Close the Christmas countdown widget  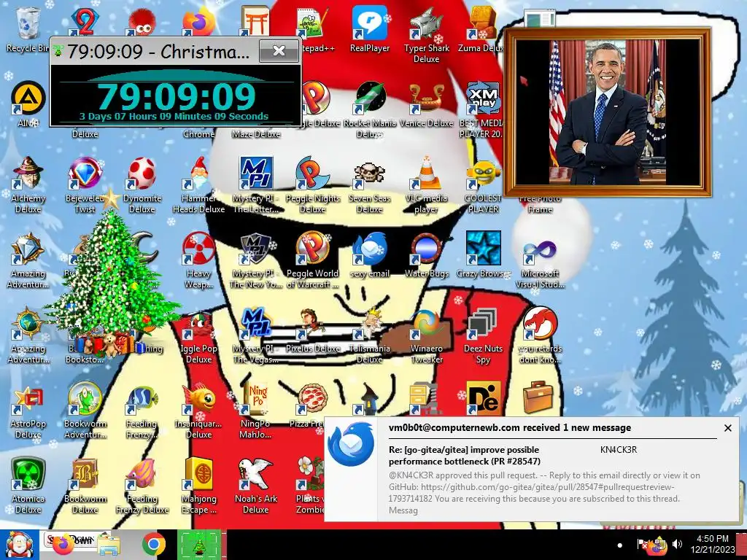tap(279, 51)
